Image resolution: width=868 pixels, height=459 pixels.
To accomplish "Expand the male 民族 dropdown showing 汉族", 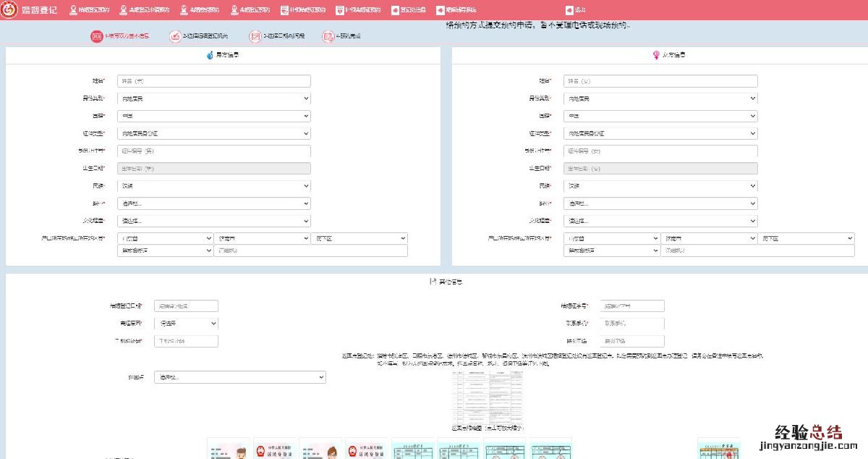I will [x=213, y=186].
